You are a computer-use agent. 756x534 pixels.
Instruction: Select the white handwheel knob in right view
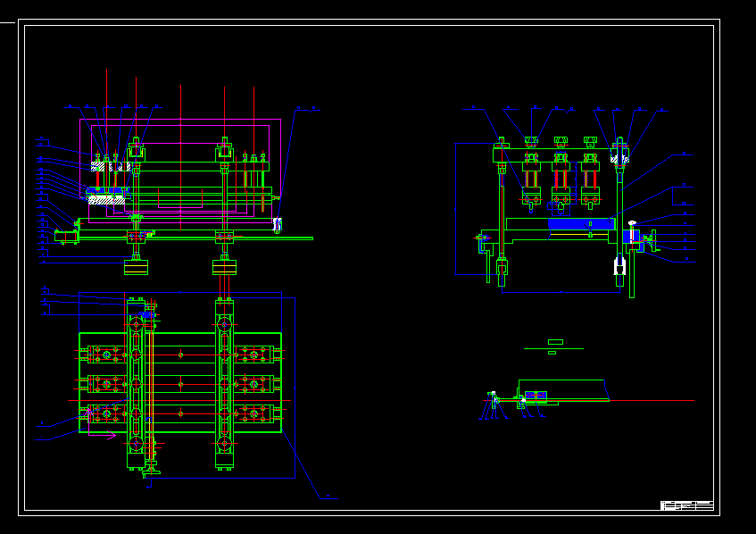coord(632,223)
